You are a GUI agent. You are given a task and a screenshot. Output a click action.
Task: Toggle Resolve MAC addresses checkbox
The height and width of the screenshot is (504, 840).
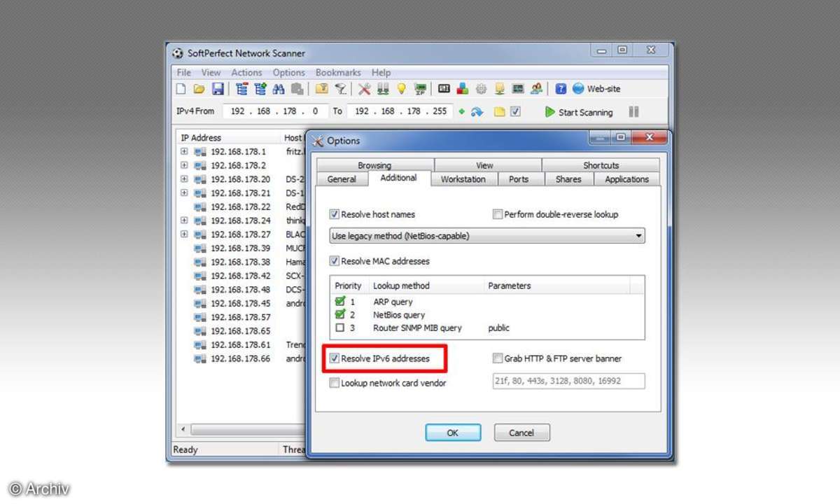pos(335,261)
